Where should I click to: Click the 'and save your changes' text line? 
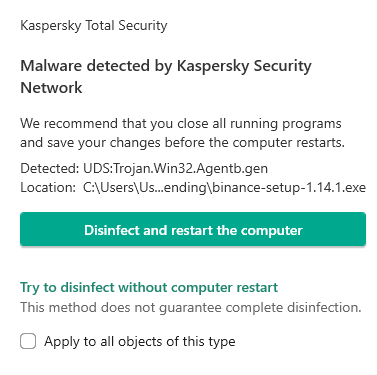(182, 143)
